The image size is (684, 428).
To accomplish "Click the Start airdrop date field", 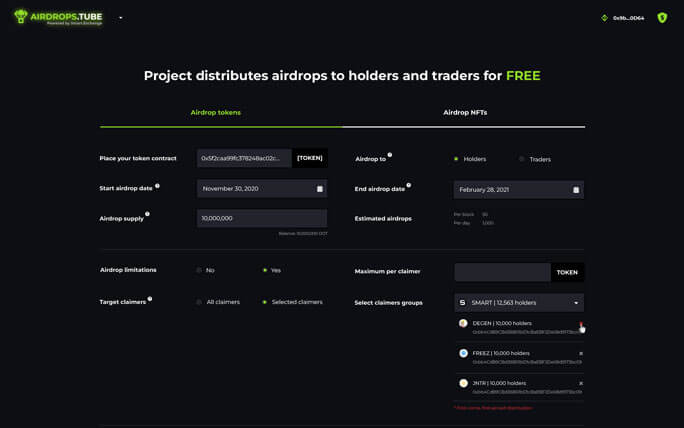I will (262, 188).
